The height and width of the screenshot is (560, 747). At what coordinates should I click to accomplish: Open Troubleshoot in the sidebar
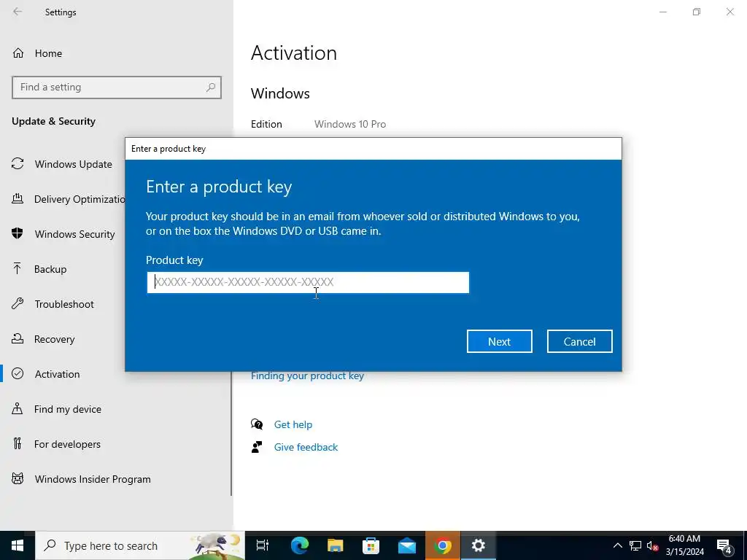pyautogui.click(x=64, y=304)
